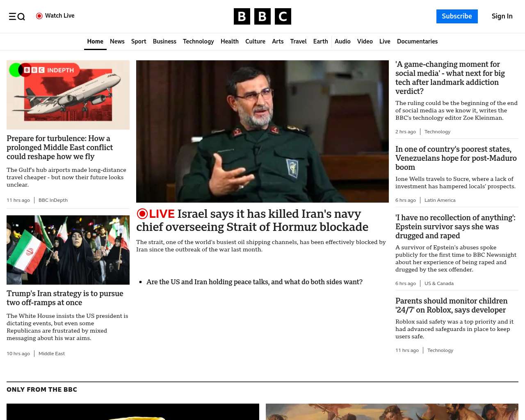Click the red LIVE indicator icon in headline
This screenshot has width=525, height=420.
(x=142, y=214)
